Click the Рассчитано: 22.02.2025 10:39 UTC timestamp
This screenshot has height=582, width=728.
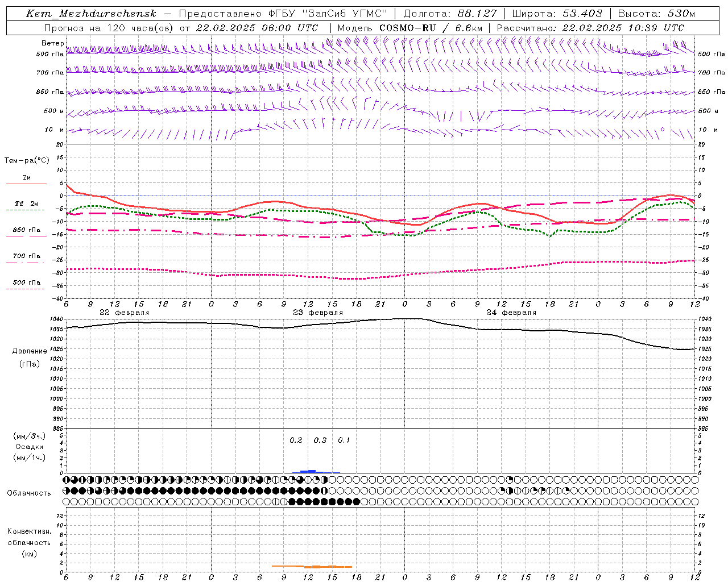click(x=590, y=28)
